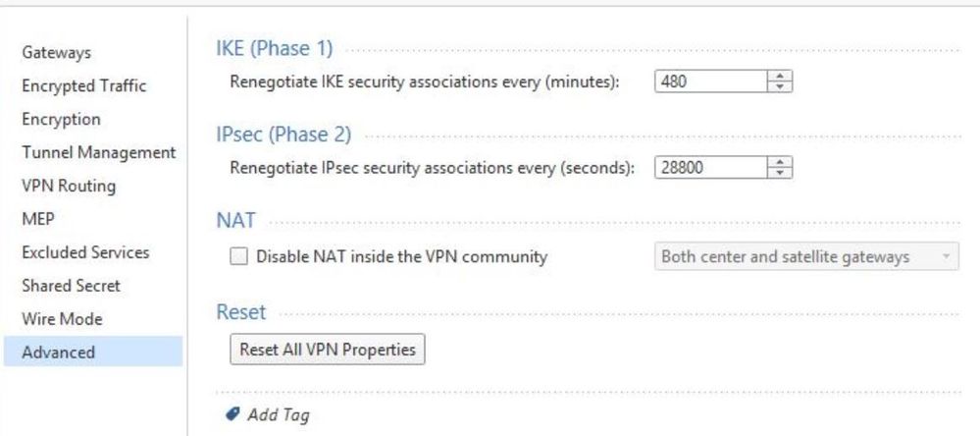Open Tunnel Management settings
Viewport: 980px width, 436px height.
[x=99, y=152]
